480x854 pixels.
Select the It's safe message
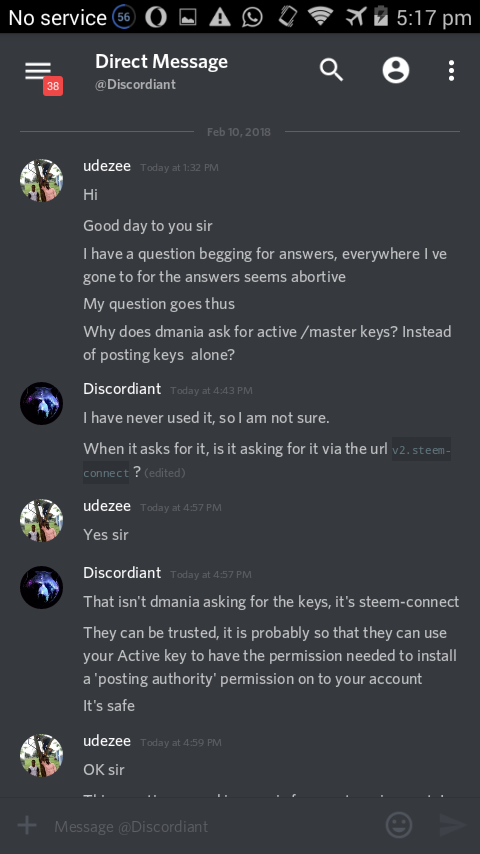click(109, 706)
